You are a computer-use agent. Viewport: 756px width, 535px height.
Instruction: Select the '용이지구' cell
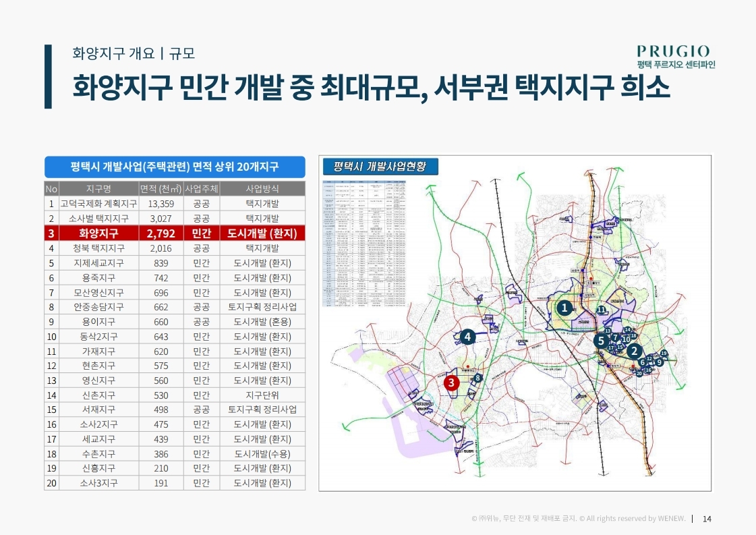click(x=99, y=322)
